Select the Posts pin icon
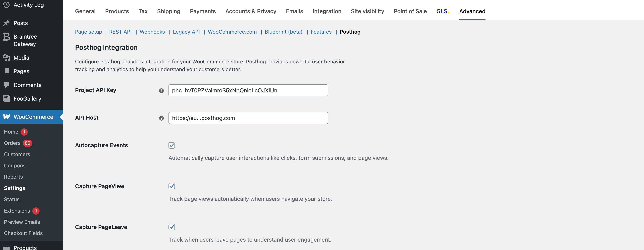 pos(6,23)
